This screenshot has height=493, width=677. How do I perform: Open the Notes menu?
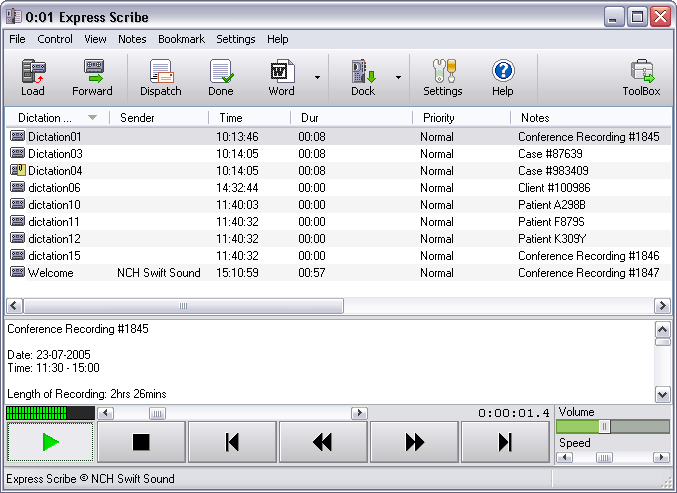[x=132, y=39]
